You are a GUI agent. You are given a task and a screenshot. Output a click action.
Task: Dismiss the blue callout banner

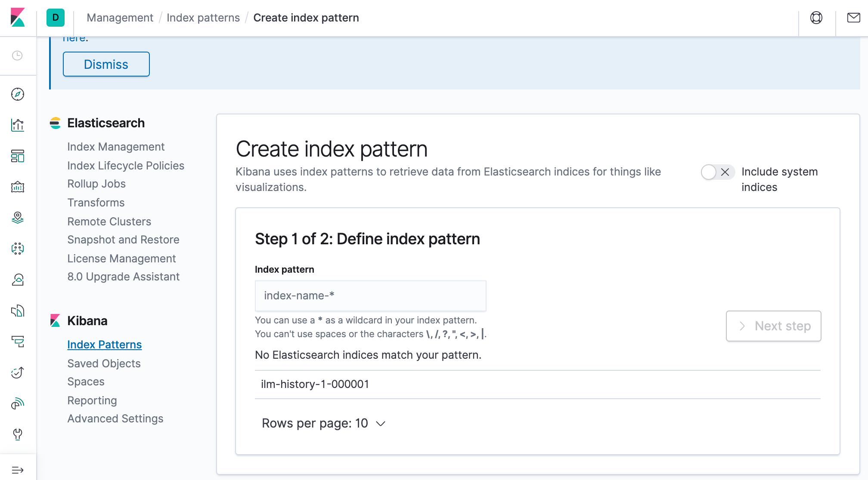pos(106,64)
